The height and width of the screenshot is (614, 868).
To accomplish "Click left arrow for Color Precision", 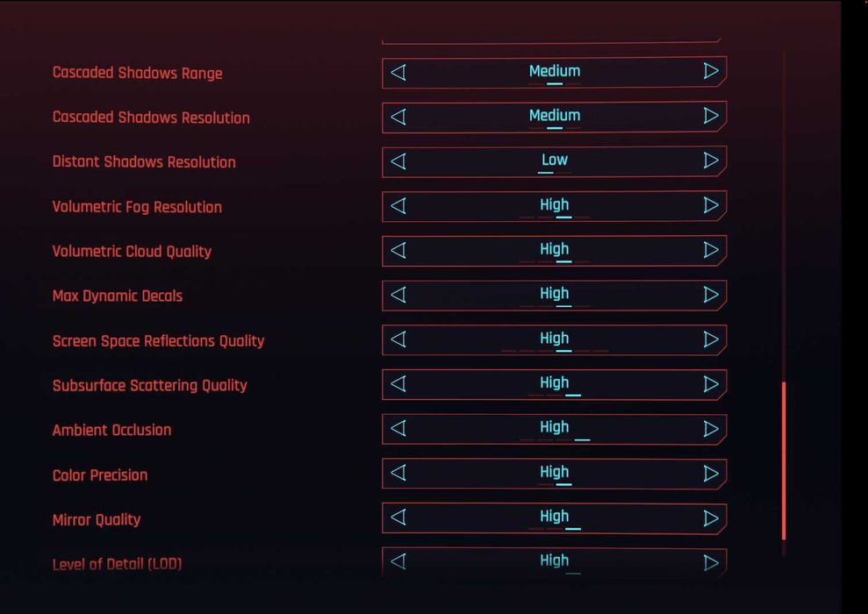I will tap(398, 474).
